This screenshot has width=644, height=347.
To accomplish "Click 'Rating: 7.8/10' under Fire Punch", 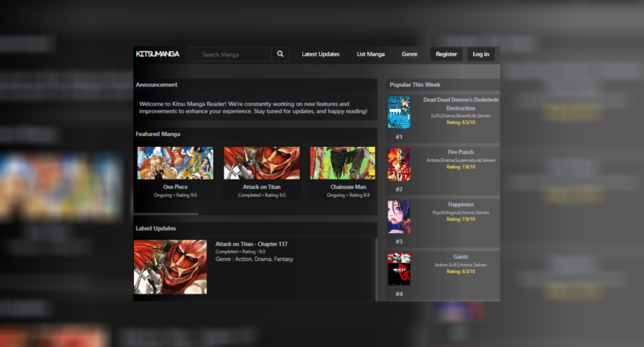I will pyautogui.click(x=461, y=167).
